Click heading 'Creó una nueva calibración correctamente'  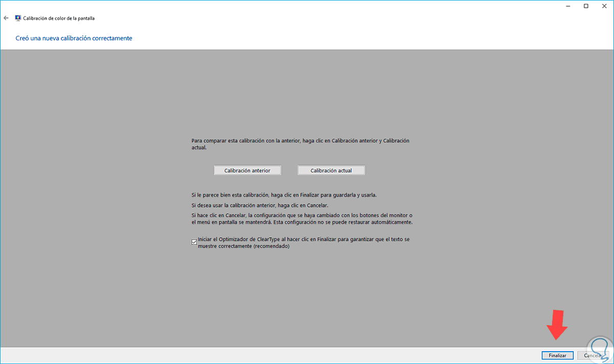pyautogui.click(x=74, y=38)
